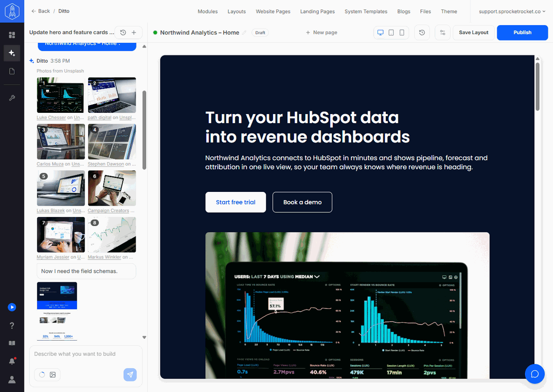The image size is (553, 392).
Task: Click Start free trial in hero
Action: click(235, 202)
